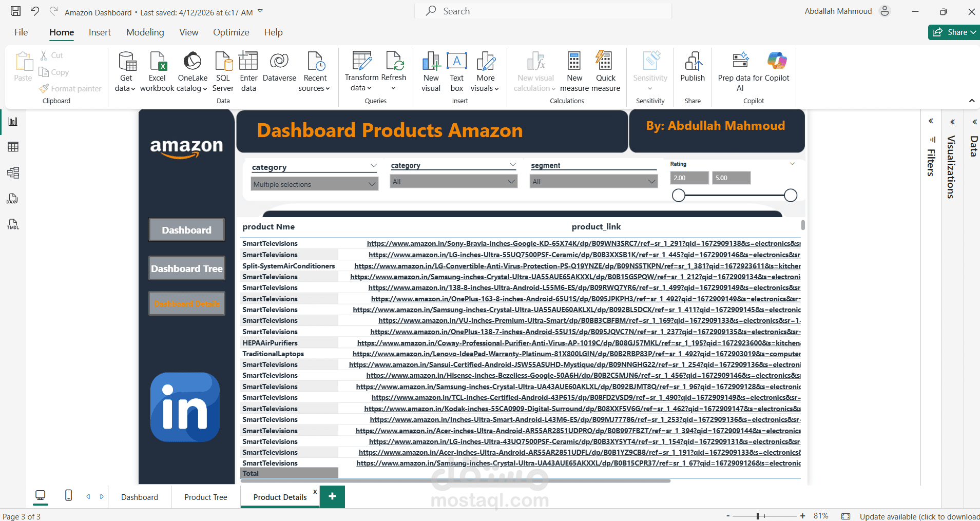Viewport: 980px width, 521px height.
Task: Click the Rating minimum value box
Action: (689, 178)
